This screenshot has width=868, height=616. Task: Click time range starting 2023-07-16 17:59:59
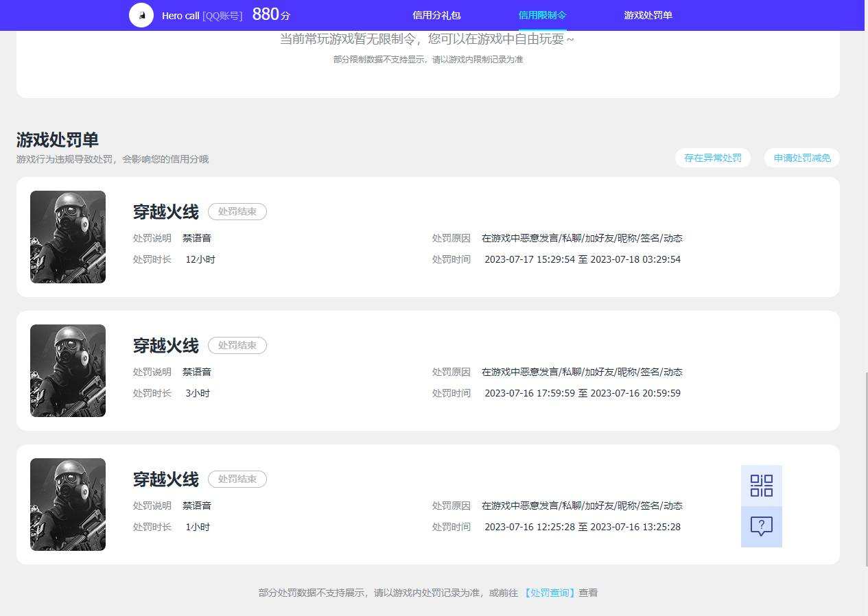[x=583, y=393]
